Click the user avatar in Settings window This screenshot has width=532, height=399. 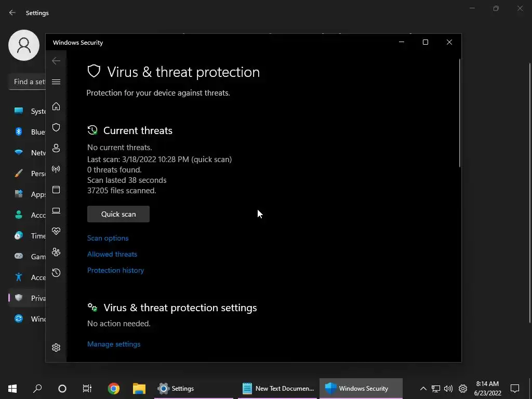[24, 45]
